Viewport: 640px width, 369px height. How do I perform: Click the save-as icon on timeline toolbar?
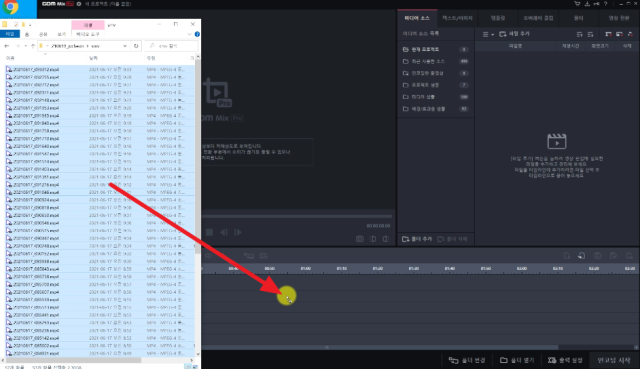[x=613, y=256]
